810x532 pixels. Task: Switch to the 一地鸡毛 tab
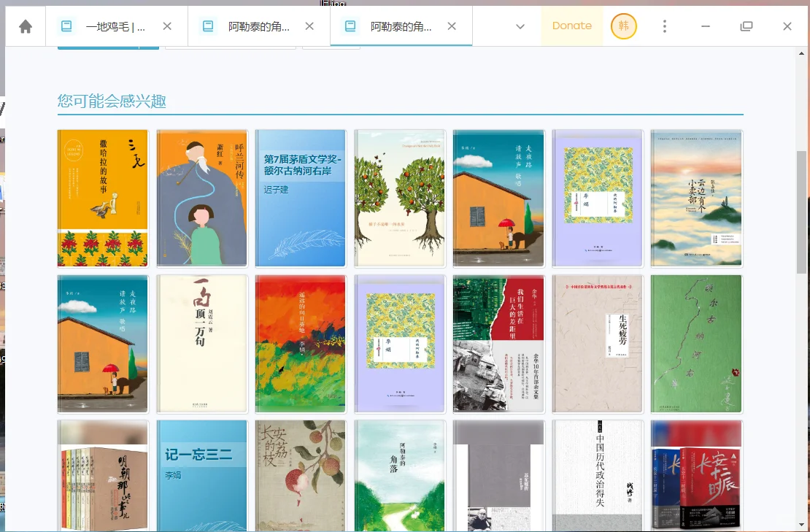117,26
